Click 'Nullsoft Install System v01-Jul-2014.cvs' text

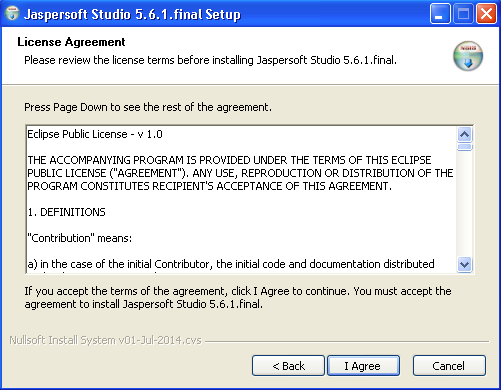point(105,340)
